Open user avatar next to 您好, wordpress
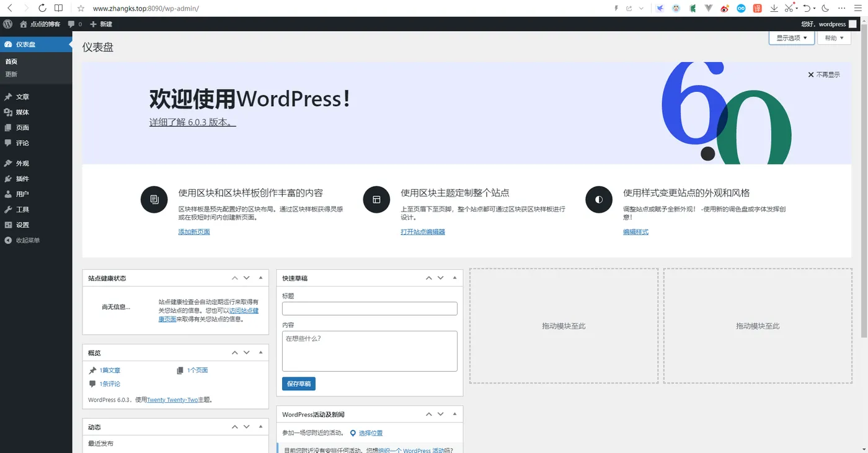 [852, 24]
